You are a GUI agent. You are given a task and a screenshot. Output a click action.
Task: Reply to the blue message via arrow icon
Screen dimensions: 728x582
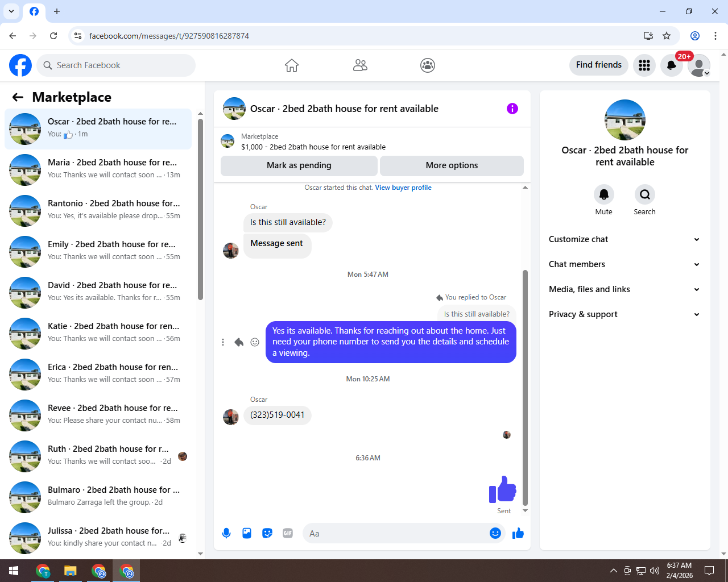pyautogui.click(x=239, y=342)
